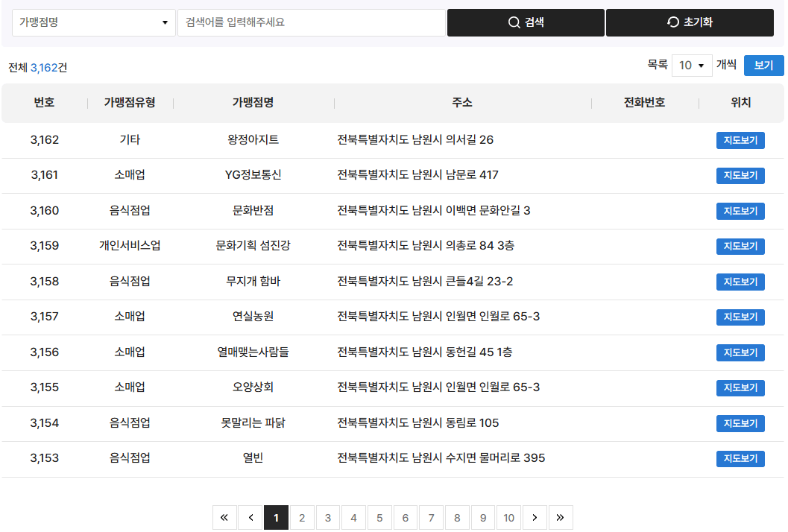
Task: Click the blue 보기 button
Action: [763, 66]
